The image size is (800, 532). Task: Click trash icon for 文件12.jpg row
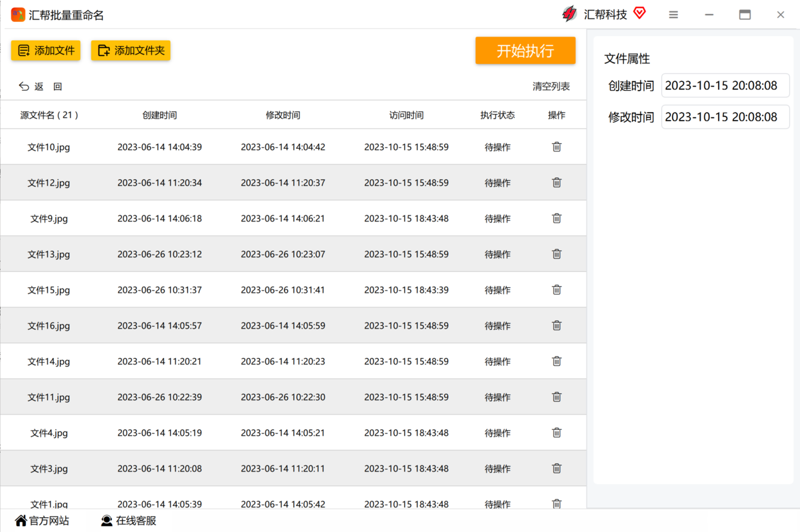pos(557,183)
